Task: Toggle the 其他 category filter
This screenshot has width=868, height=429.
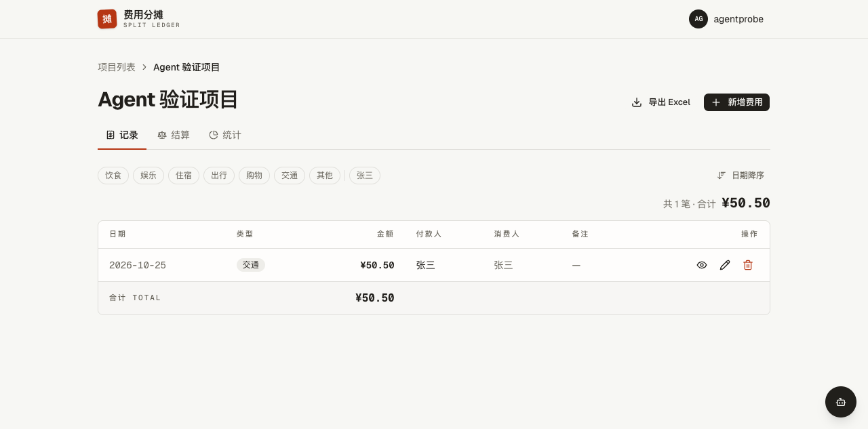Action: pyautogui.click(x=325, y=176)
